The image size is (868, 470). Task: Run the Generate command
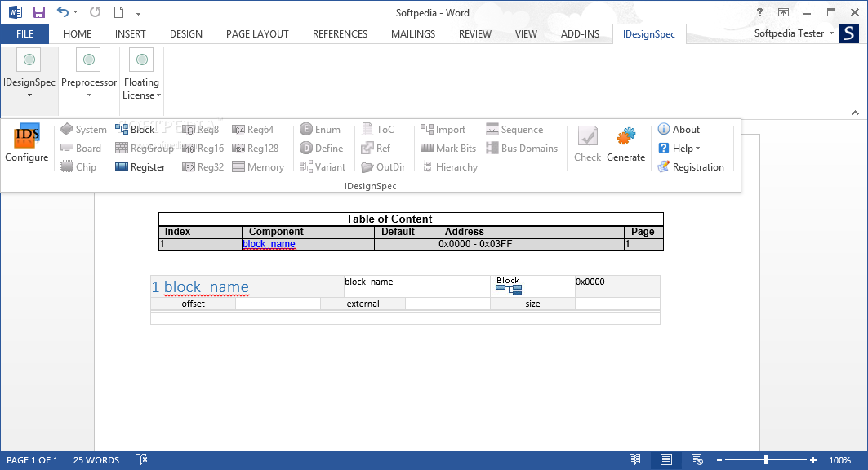tap(625, 144)
